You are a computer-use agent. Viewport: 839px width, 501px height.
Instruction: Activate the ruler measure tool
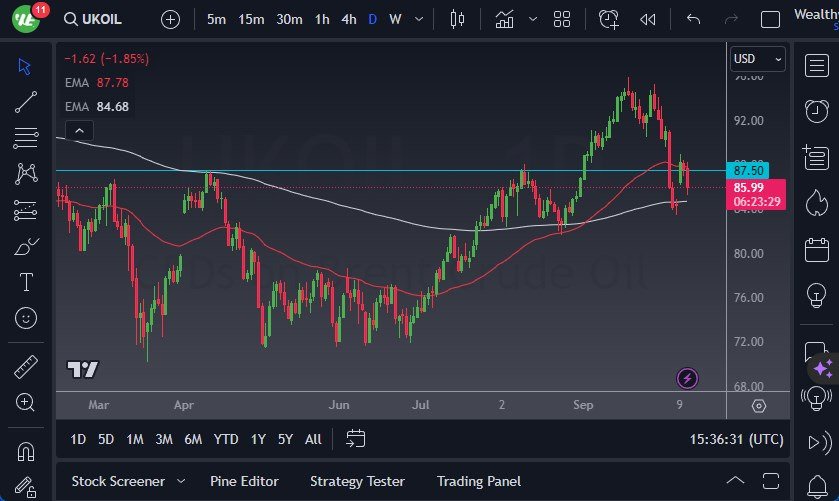[x=27, y=366]
